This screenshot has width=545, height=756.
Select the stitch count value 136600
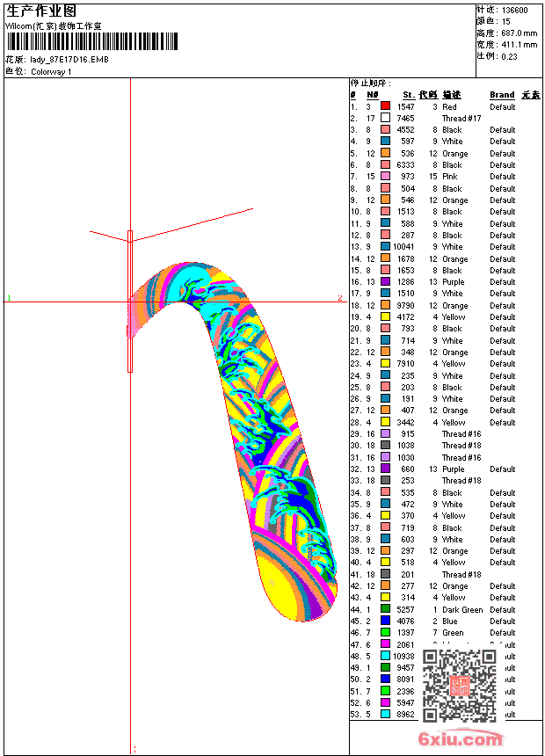pos(514,11)
